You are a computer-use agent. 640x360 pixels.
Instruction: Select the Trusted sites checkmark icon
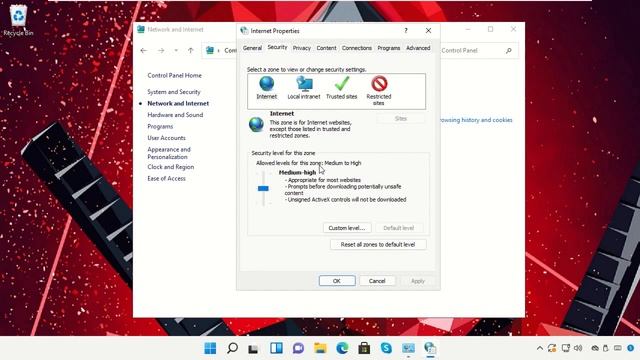pos(342,84)
